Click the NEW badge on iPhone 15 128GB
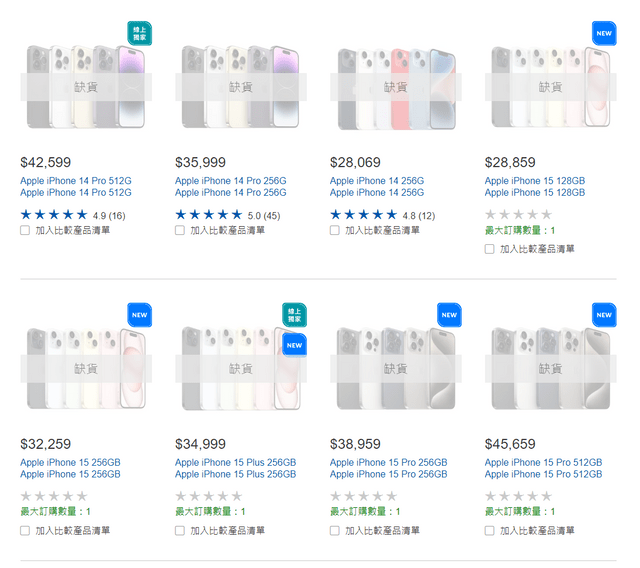The width and height of the screenshot is (640, 568). tap(604, 33)
